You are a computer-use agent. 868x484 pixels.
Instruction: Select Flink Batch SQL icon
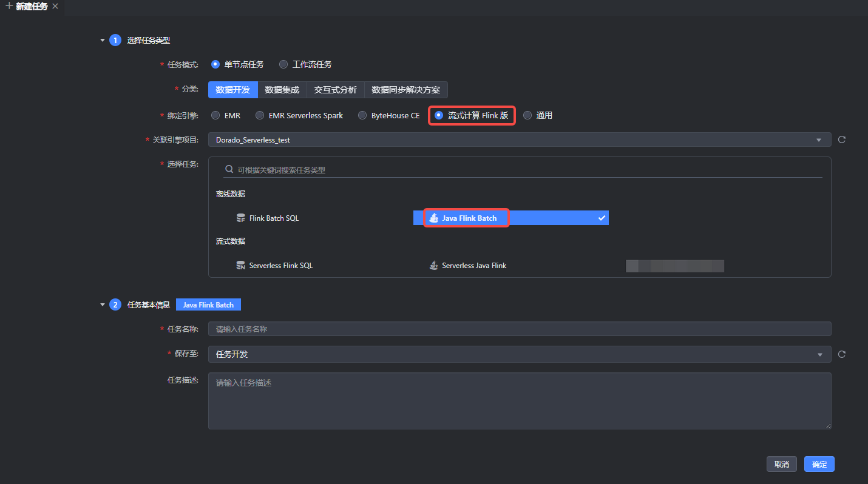[241, 218]
